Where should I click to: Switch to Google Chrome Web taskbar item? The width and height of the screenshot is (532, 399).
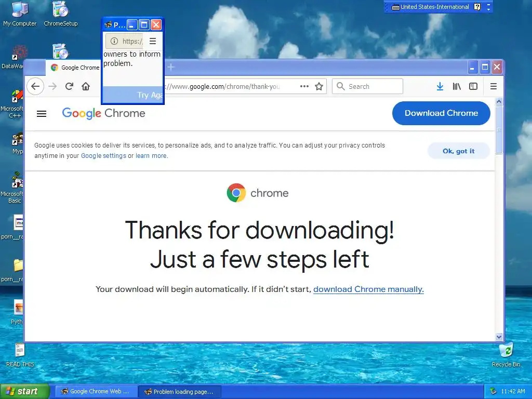96,391
